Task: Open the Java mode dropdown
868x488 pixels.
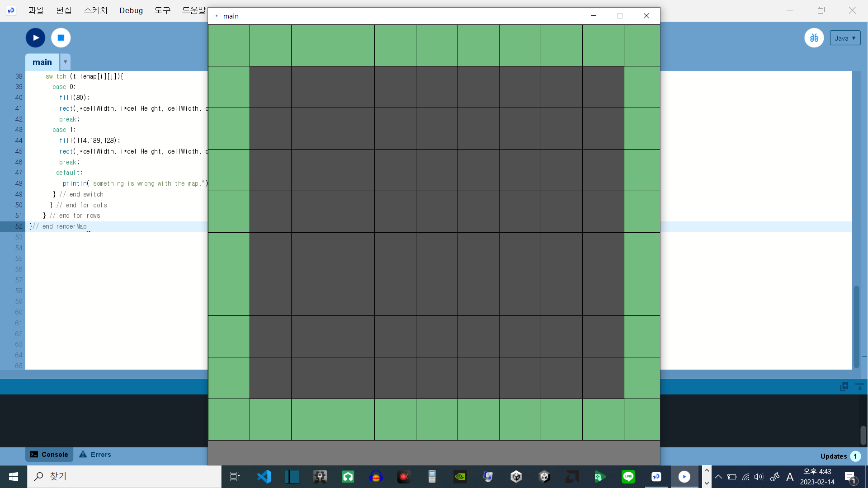Action: point(844,38)
